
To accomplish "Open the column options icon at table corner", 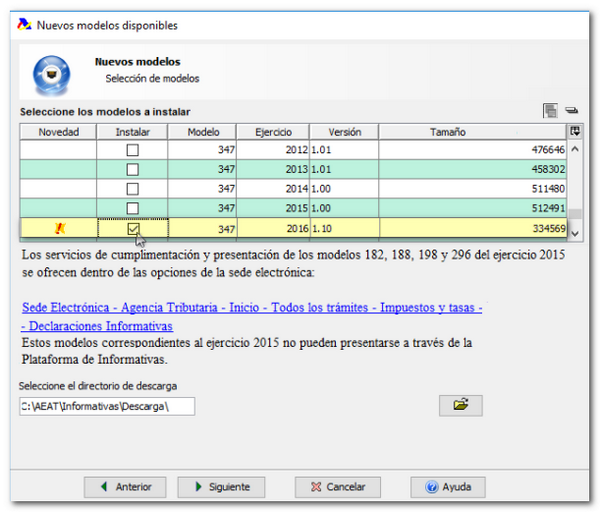I will [x=575, y=131].
